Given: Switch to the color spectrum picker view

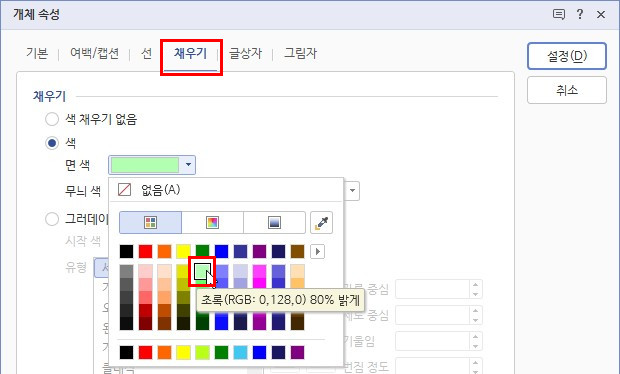Looking at the screenshot, I should click(212, 223).
